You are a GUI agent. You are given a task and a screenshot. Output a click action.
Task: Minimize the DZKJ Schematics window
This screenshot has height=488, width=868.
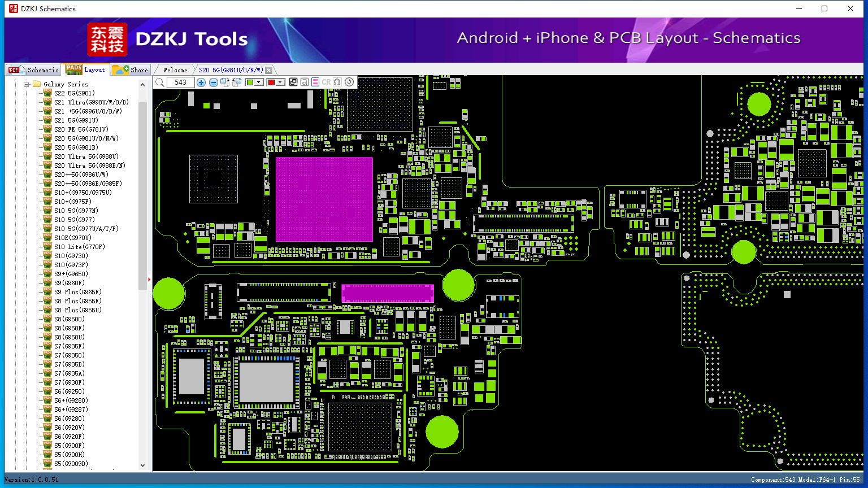[x=799, y=8]
